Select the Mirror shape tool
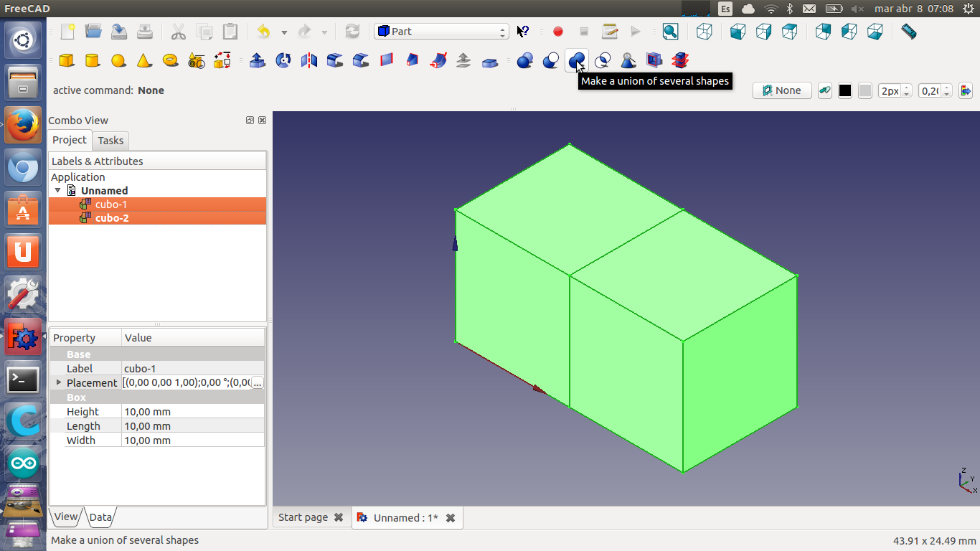Image resolution: width=980 pixels, height=551 pixels. point(309,61)
